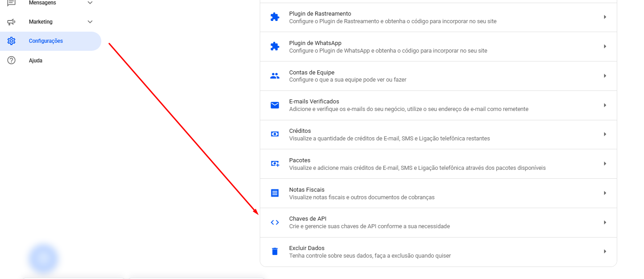Select the Notas Fiscais title
Screen dimensions: 644x279
(307, 190)
